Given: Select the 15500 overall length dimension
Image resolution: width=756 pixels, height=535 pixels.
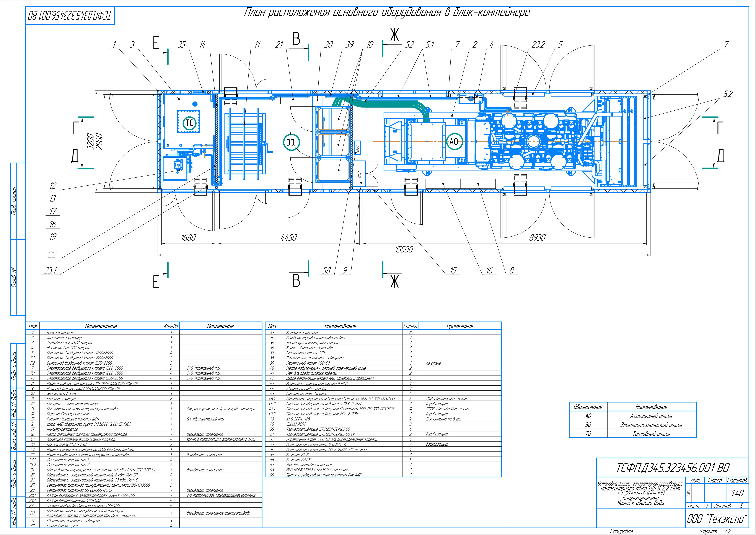Looking at the screenshot, I should tap(404, 249).
